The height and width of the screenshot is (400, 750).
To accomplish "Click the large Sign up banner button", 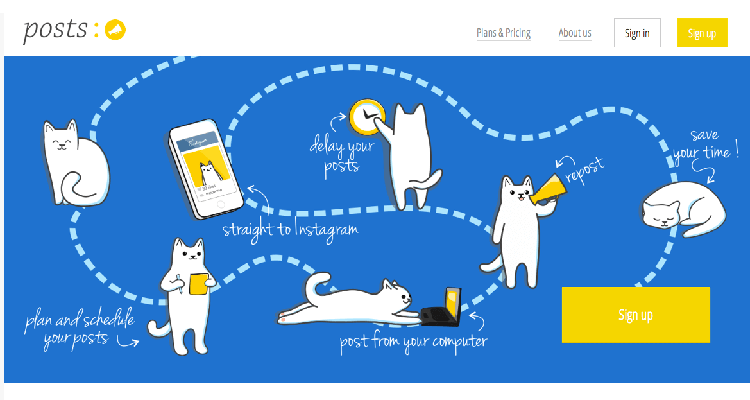I will click(x=636, y=315).
